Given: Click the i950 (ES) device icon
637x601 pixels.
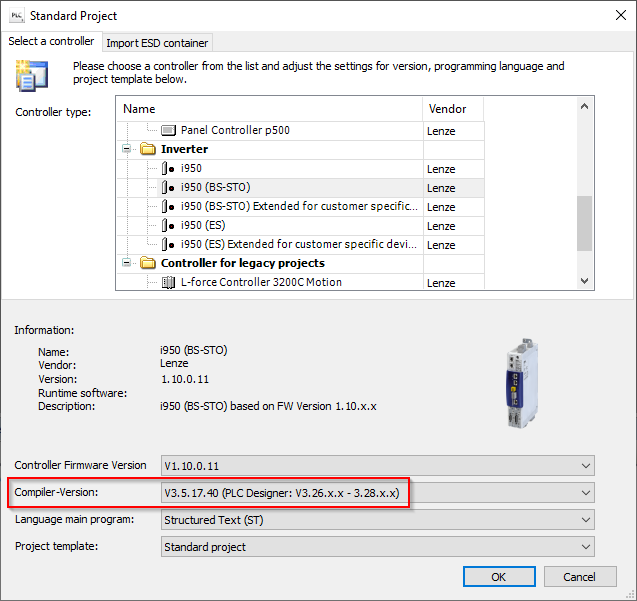Looking at the screenshot, I should tap(168, 225).
